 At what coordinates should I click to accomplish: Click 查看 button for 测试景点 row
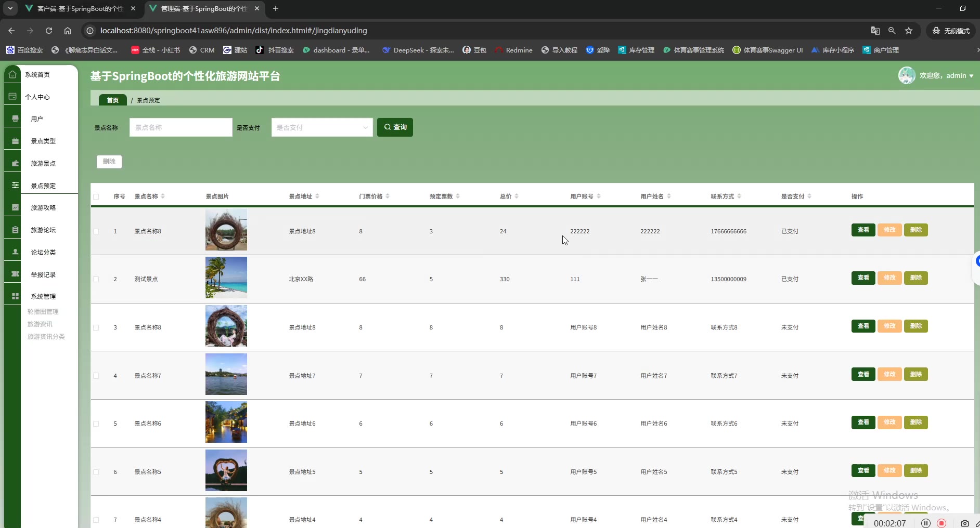(x=863, y=278)
